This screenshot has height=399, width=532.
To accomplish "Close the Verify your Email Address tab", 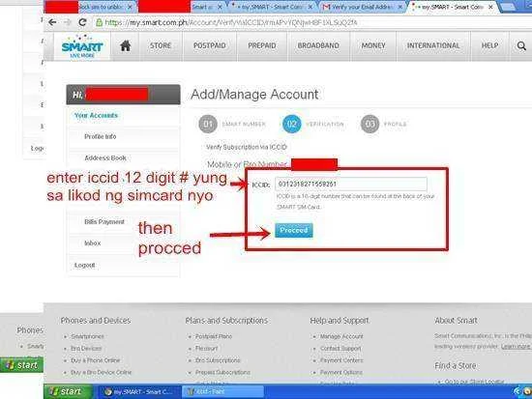I will tap(400, 7).
